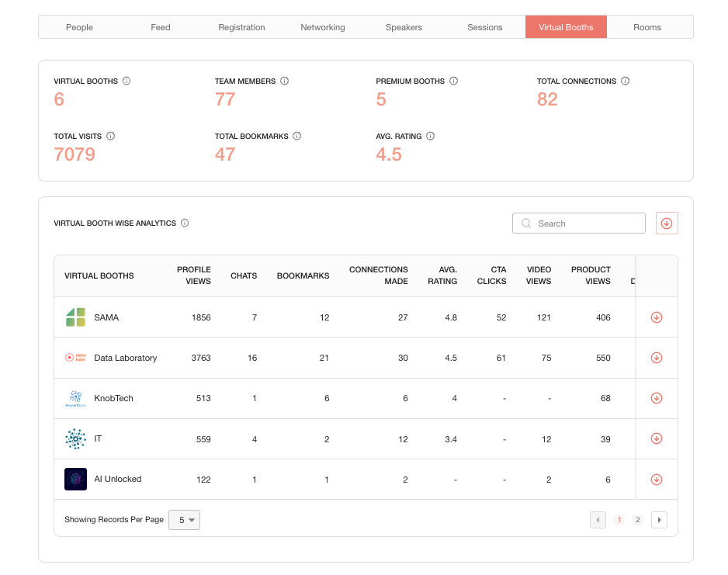The width and height of the screenshot is (728, 575).
Task: Click Data Laboratory's profile views 3763
Action: pyautogui.click(x=201, y=358)
